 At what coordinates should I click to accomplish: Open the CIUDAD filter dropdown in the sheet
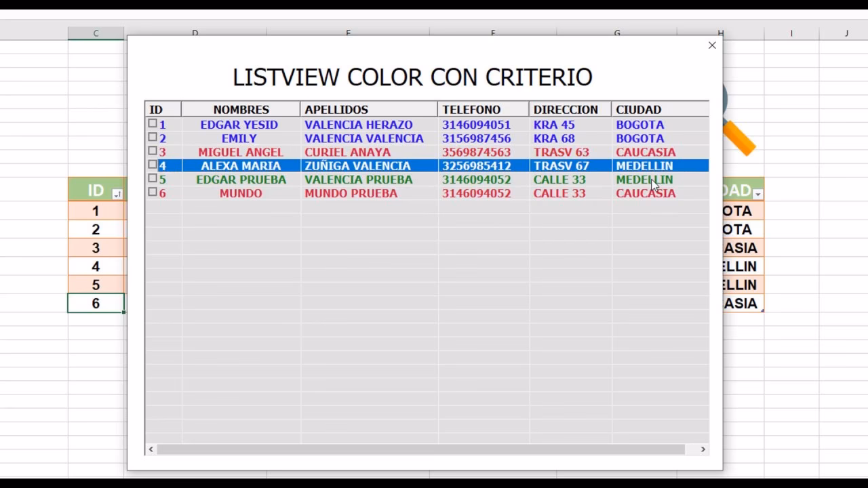(757, 195)
